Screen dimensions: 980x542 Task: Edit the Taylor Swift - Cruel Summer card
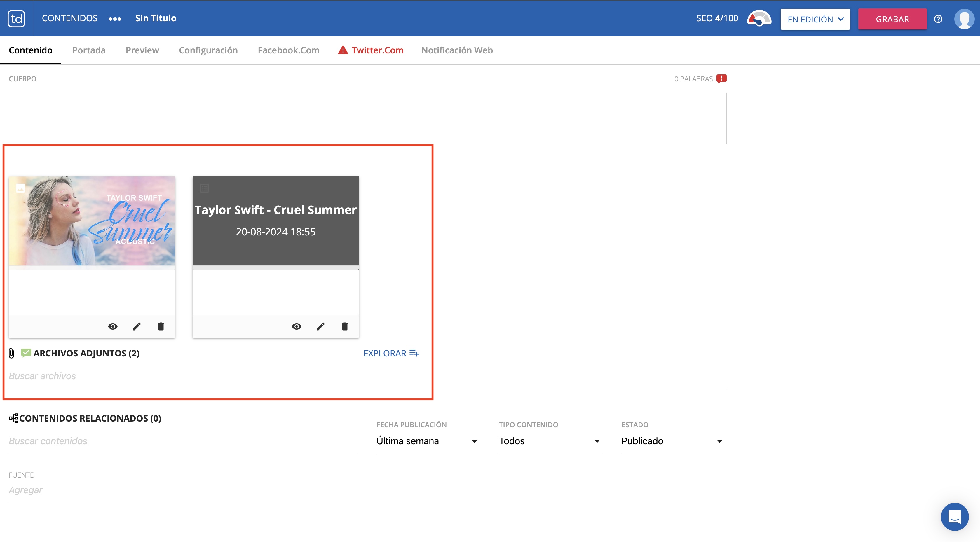click(x=320, y=326)
